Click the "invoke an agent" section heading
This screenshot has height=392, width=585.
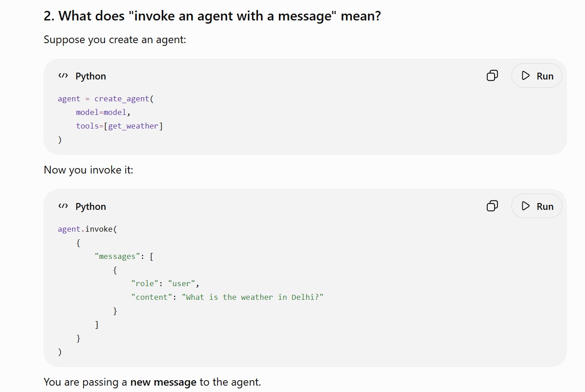pyautogui.click(x=212, y=16)
